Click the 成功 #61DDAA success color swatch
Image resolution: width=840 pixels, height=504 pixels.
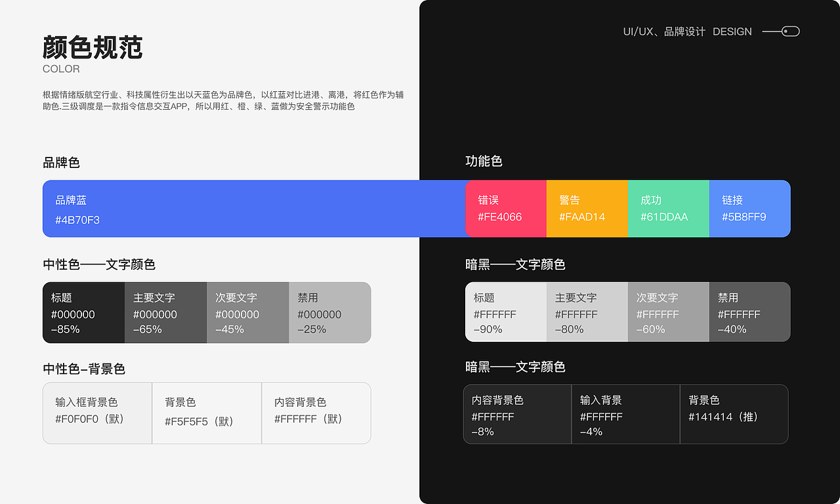point(668,208)
